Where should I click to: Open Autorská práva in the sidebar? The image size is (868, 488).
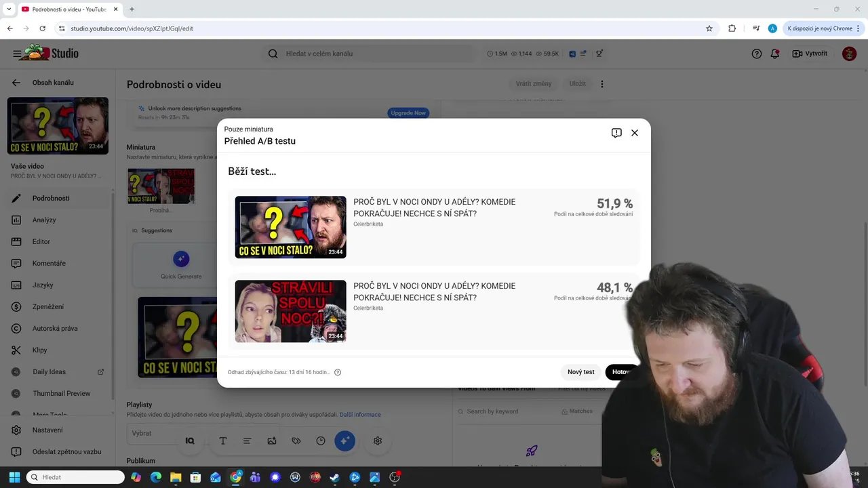pyautogui.click(x=56, y=328)
